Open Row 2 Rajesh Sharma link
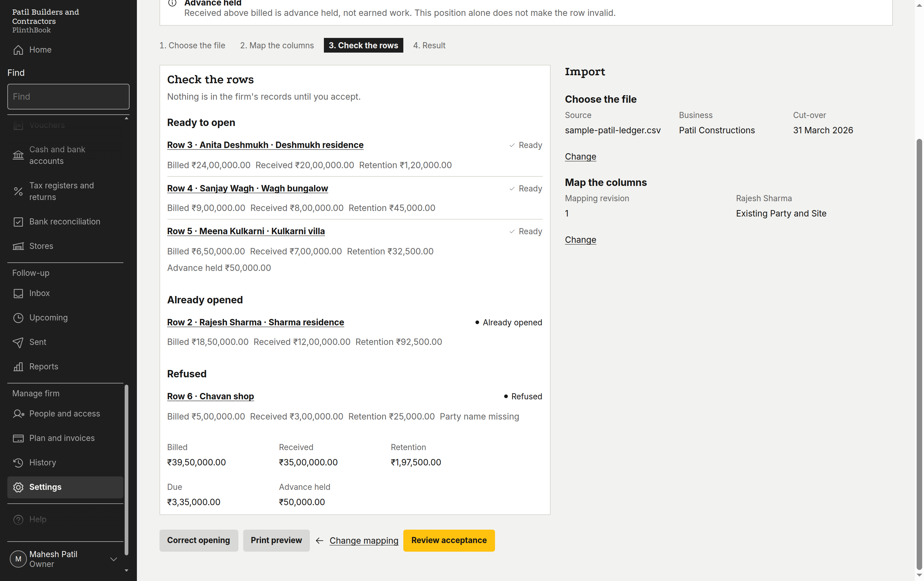The height and width of the screenshot is (581, 924). [x=255, y=322]
